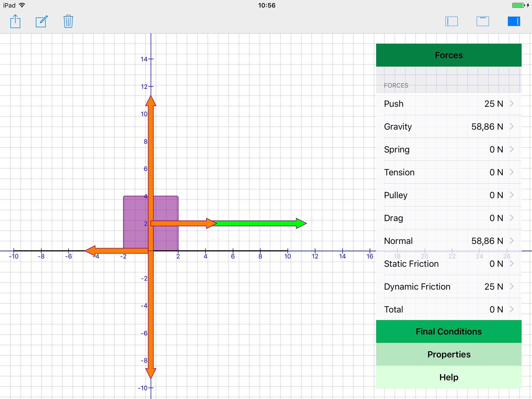Open the Forces section header
Image resolution: width=532 pixels, height=399 pixels.
pyautogui.click(x=449, y=55)
